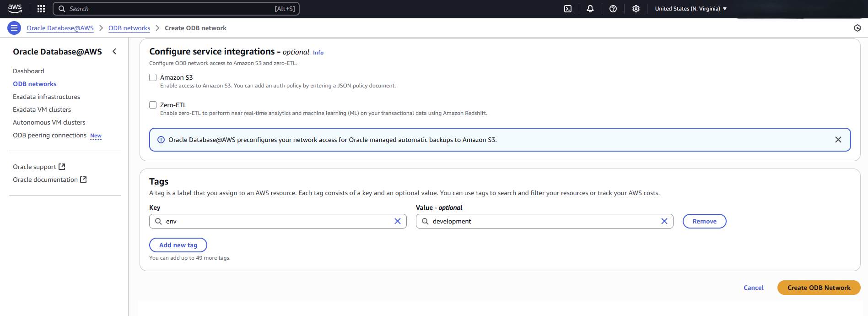Click the Add new tag button

point(178,245)
